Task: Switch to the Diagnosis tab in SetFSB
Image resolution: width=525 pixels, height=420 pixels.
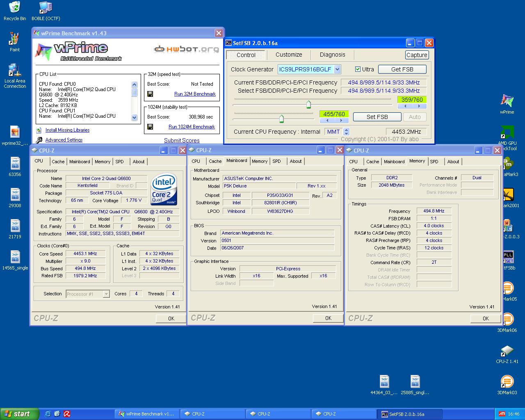Action: coord(333,55)
